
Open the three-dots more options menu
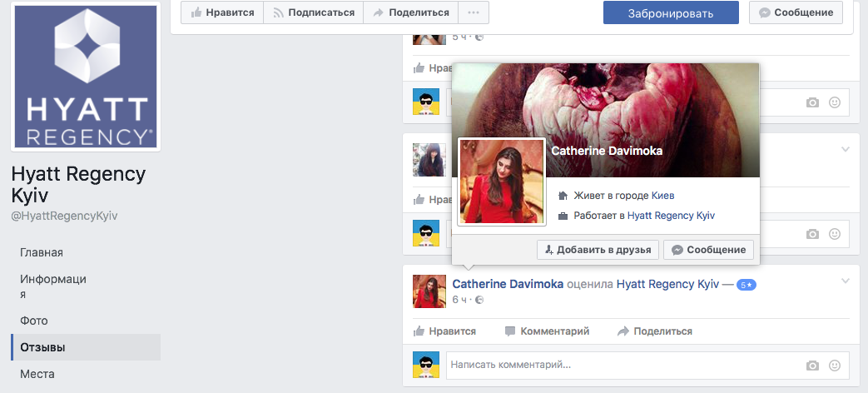(x=474, y=12)
